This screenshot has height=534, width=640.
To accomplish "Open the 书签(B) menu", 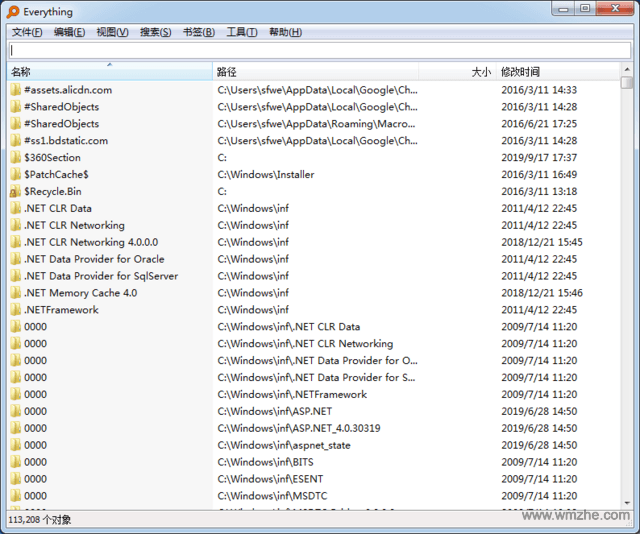I will pyautogui.click(x=199, y=32).
